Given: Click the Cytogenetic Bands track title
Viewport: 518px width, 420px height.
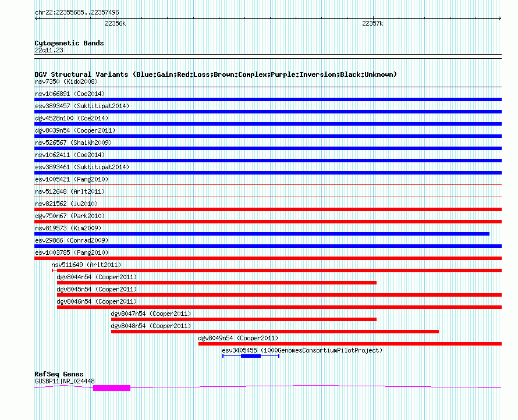Looking at the screenshot, I should (x=69, y=43).
